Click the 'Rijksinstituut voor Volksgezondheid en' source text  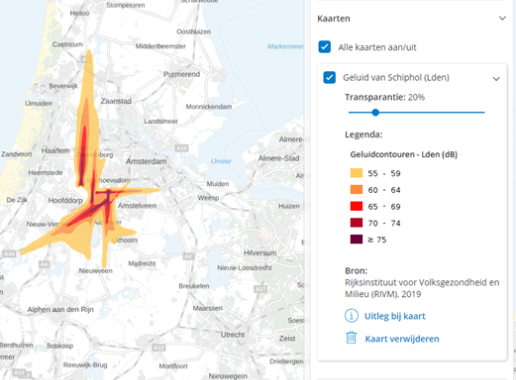pos(422,282)
